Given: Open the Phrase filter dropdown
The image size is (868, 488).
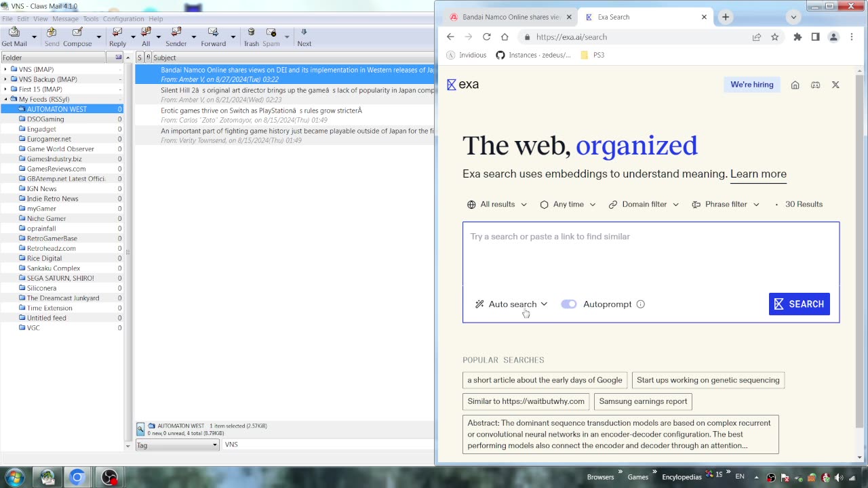Looking at the screenshot, I should (726, 204).
